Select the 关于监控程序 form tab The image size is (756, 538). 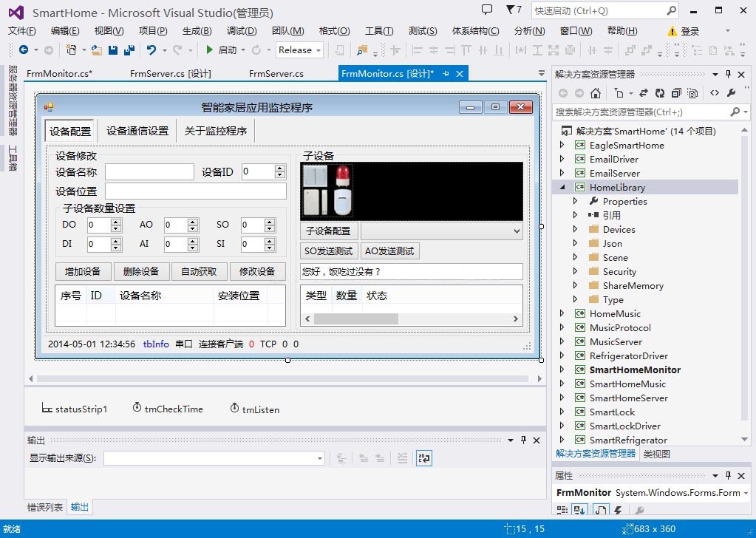(216, 131)
